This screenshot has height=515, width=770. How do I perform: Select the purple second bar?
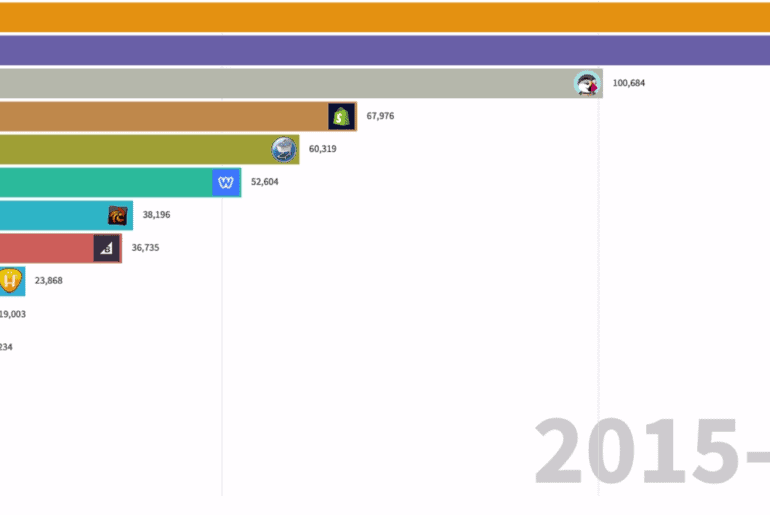pyautogui.click(x=385, y=51)
